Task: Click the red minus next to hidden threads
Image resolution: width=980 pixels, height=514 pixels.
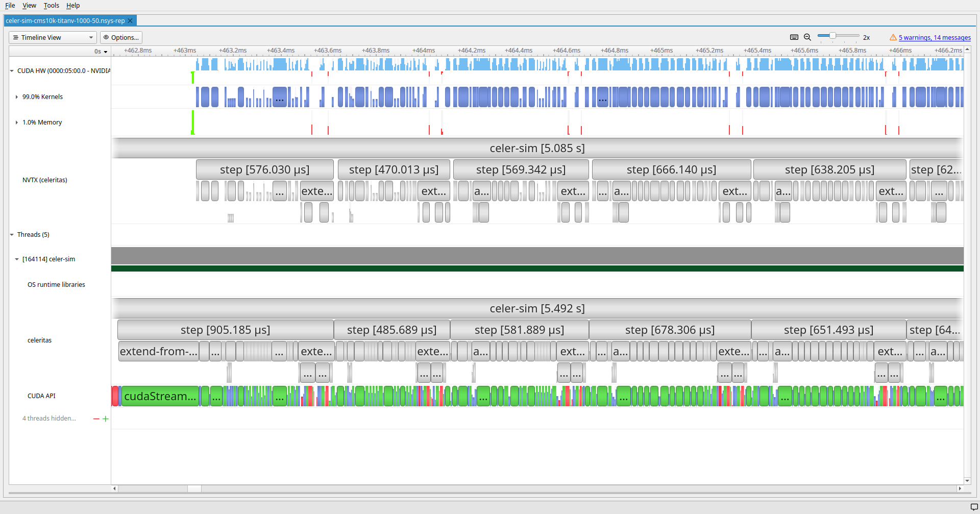Action: [96, 419]
